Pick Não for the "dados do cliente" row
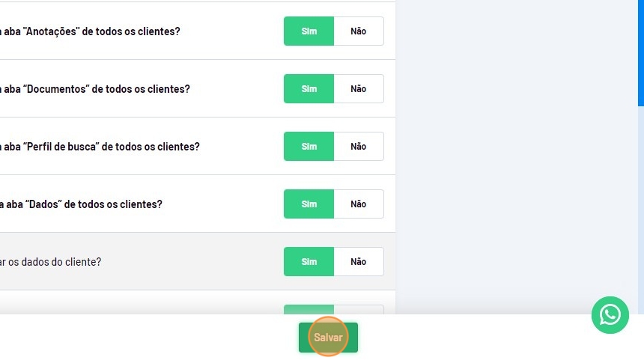644x360 pixels. click(359, 262)
